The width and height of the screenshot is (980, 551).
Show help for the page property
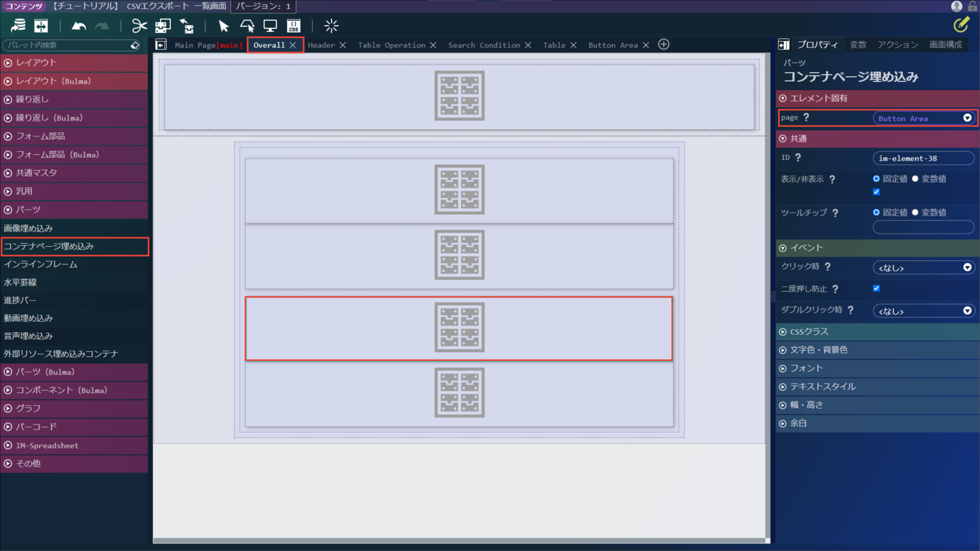pos(806,117)
